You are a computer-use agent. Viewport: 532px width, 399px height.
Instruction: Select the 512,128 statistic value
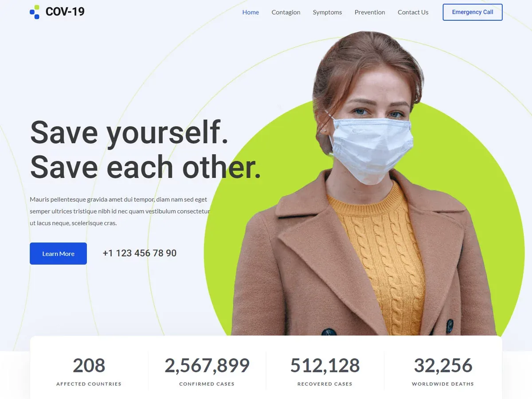[325, 366]
